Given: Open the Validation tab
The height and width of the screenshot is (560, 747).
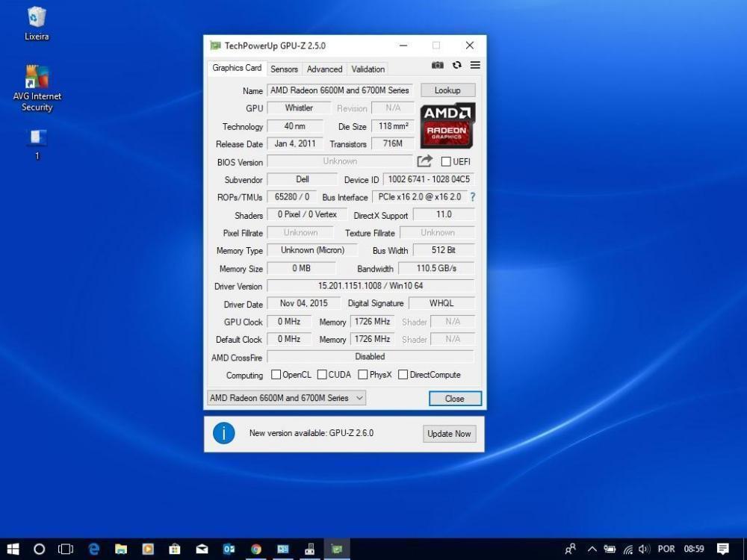Looking at the screenshot, I should [368, 69].
